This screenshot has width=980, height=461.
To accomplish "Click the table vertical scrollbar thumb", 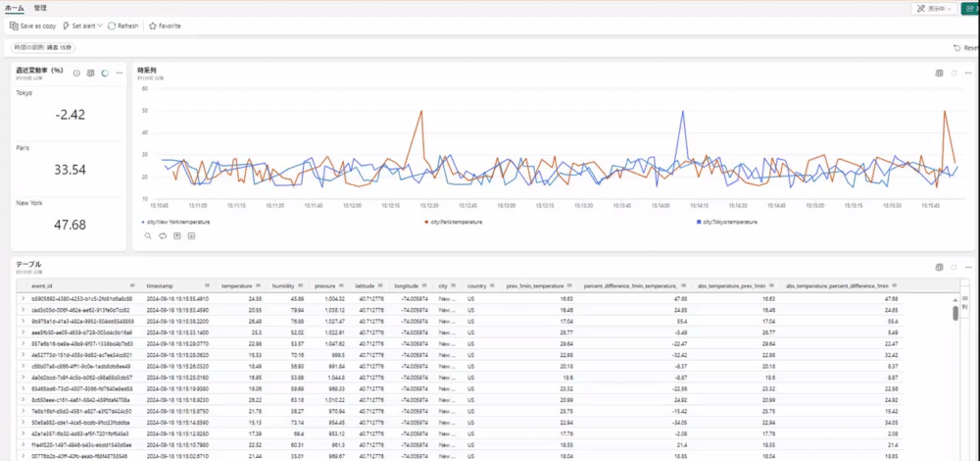I will (x=955, y=313).
